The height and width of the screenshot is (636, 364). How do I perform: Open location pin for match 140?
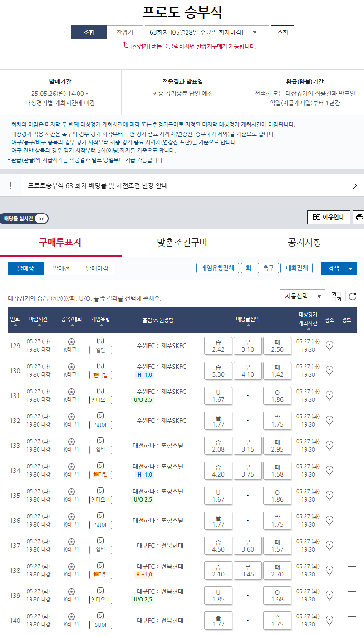click(x=330, y=621)
